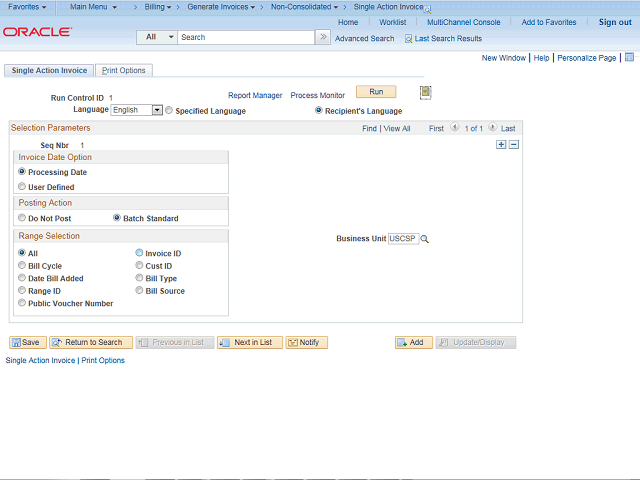This screenshot has width=640, height=480.
Task: Select Public Voucher Number radio option
Action: click(22, 303)
